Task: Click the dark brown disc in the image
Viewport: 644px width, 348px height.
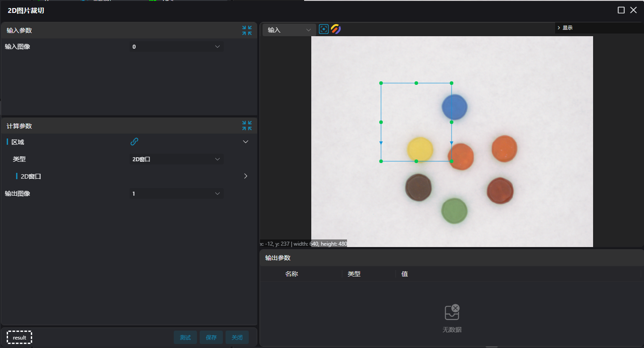Action: tap(418, 187)
